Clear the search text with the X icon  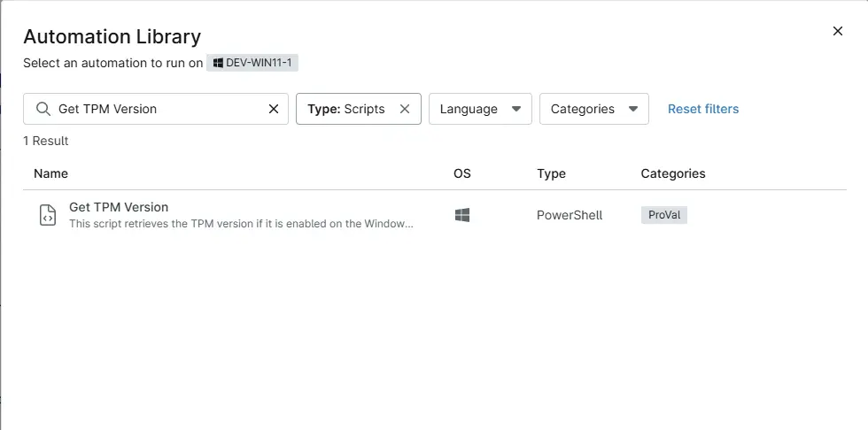pos(274,109)
